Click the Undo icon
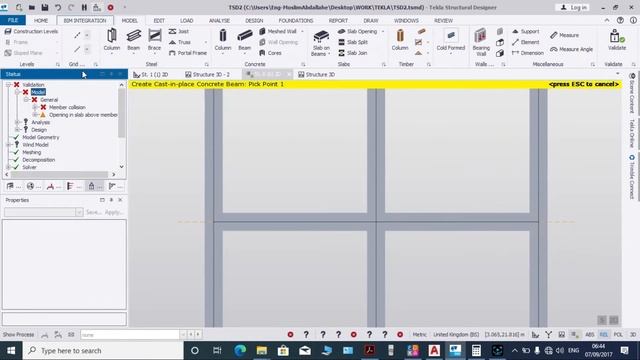 point(58,7)
